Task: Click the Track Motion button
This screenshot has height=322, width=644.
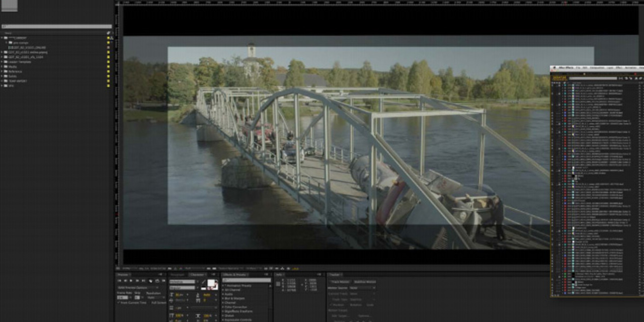Action: tap(340, 282)
